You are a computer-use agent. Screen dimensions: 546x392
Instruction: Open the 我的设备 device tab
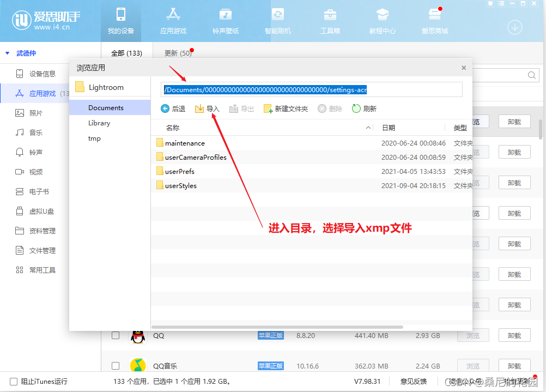pos(121,21)
